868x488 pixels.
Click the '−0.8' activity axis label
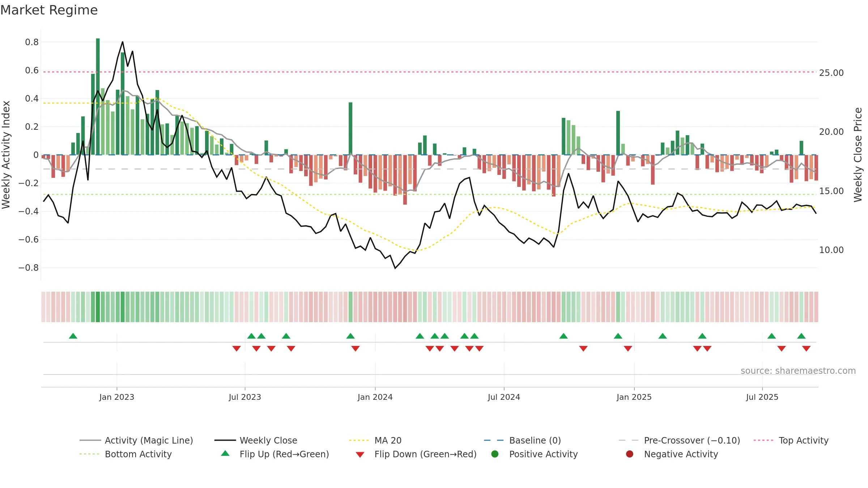pyautogui.click(x=29, y=268)
